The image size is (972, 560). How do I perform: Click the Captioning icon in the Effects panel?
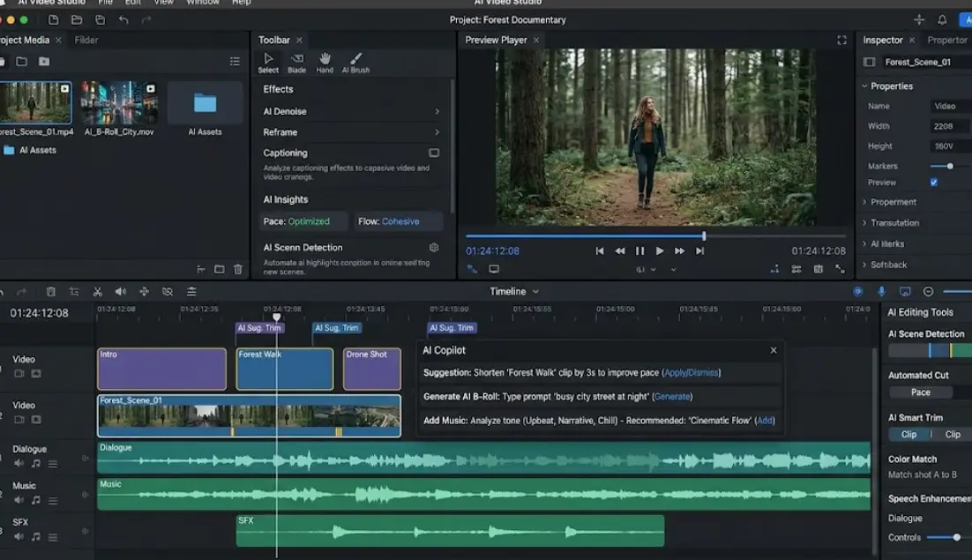pos(434,153)
